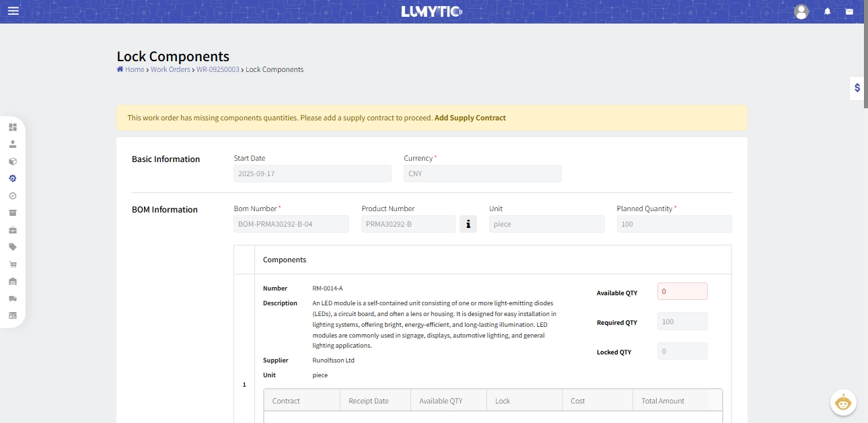Open the hamburger navigation menu
This screenshot has width=868, height=423.
click(13, 10)
